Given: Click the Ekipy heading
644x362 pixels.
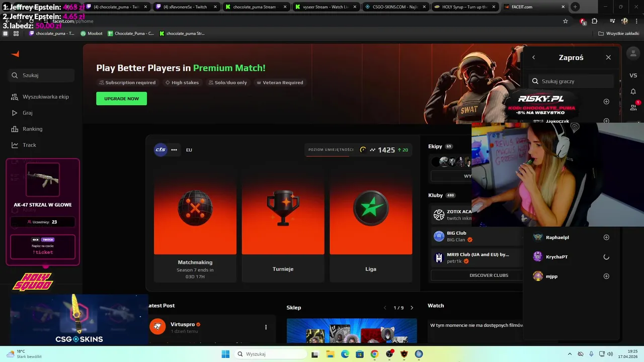Looking at the screenshot, I should pos(435,146).
